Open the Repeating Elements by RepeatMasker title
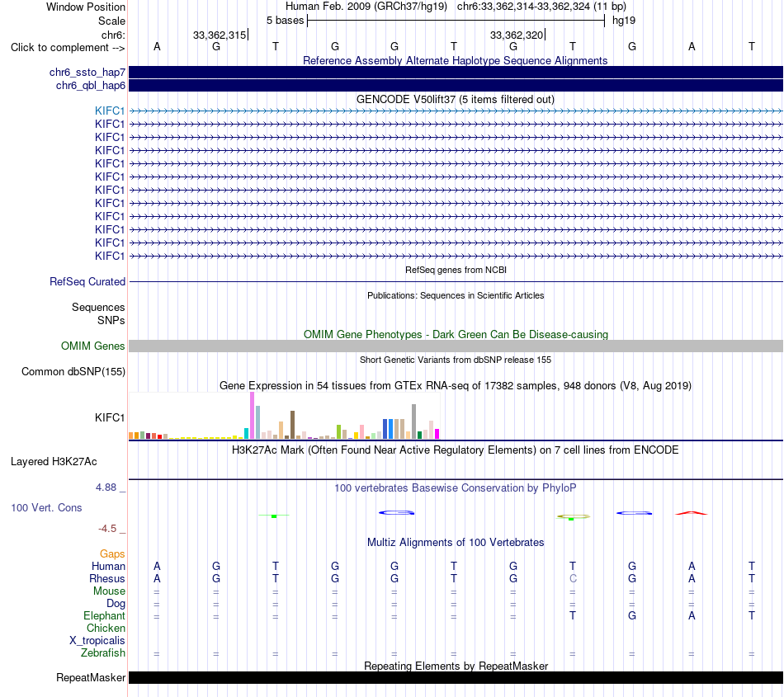The width and height of the screenshot is (784, 697). [x=456, y=666]
